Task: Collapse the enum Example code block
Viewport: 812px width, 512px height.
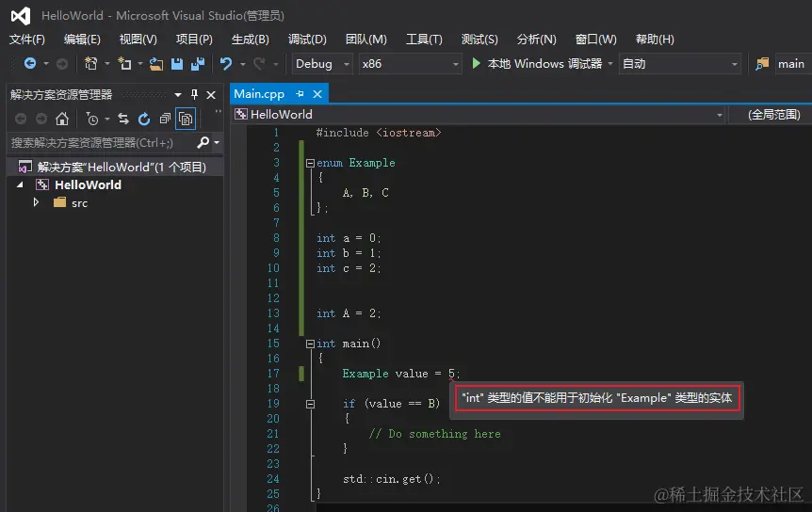Action: point(310,163)
